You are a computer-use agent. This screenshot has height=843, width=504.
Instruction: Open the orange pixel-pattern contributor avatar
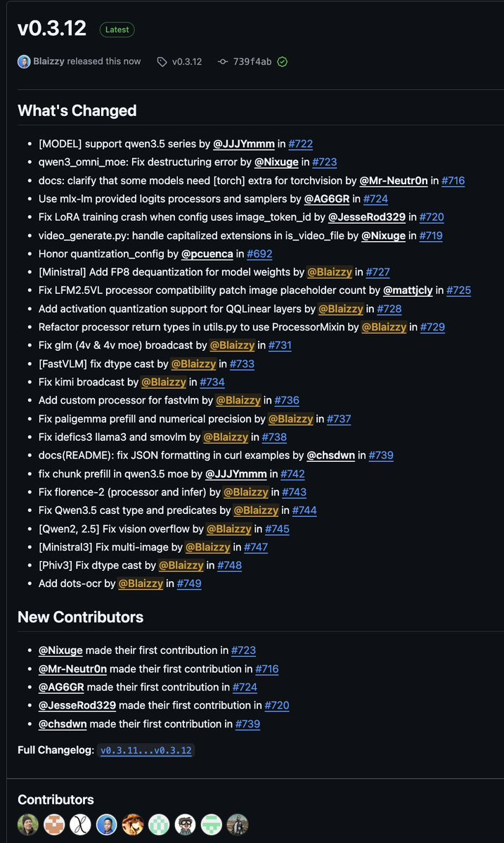point(54,824)
